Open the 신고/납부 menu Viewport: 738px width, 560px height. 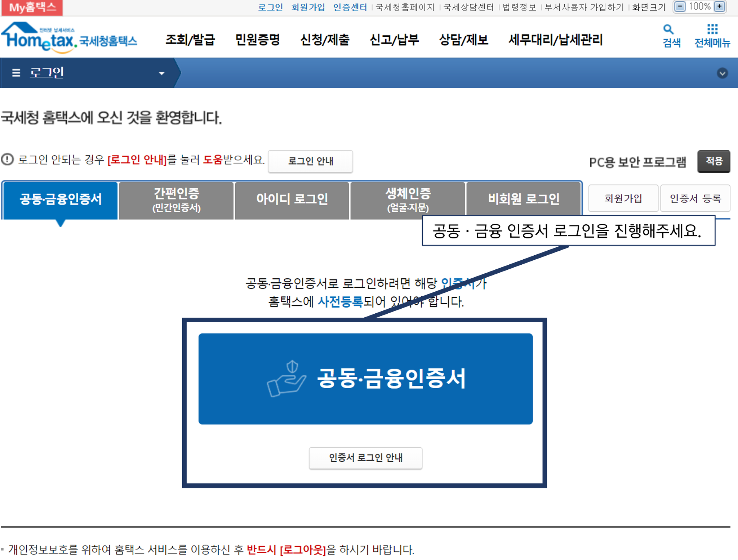click(x=394, y=40)
